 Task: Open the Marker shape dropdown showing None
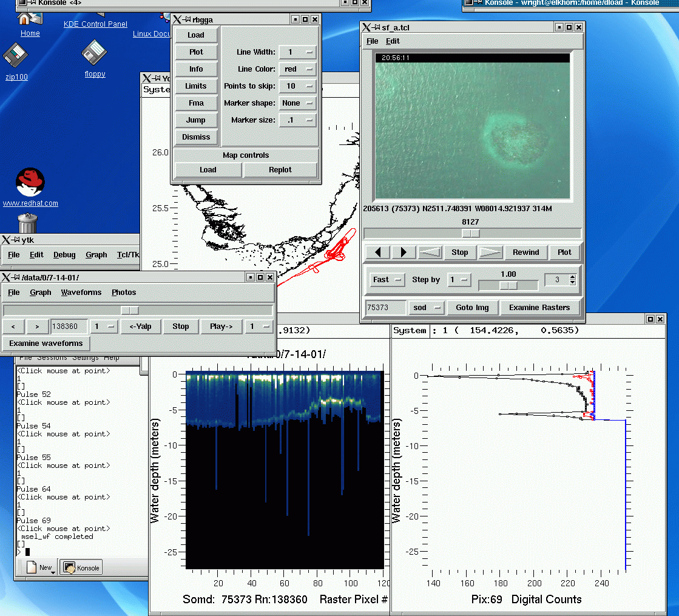[297, 103]
